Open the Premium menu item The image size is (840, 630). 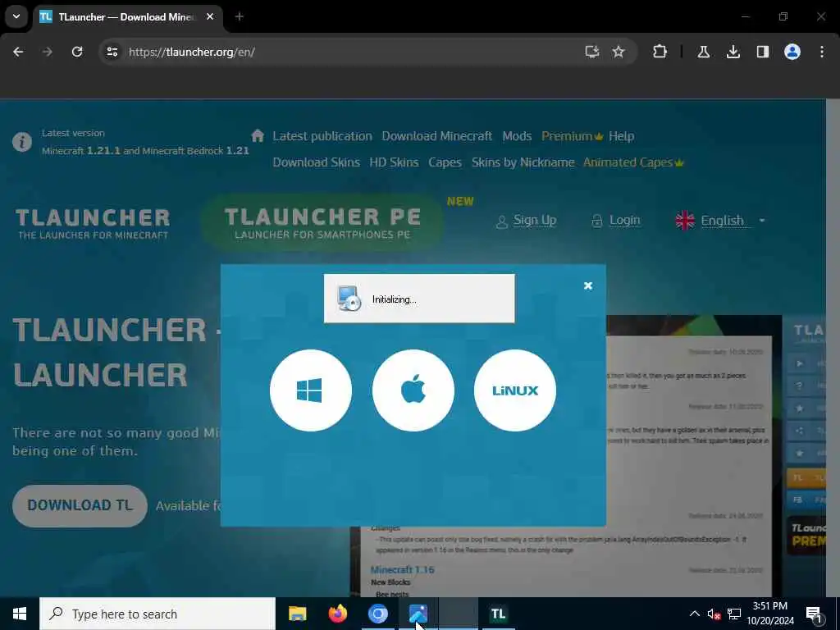tap(572, 136)
